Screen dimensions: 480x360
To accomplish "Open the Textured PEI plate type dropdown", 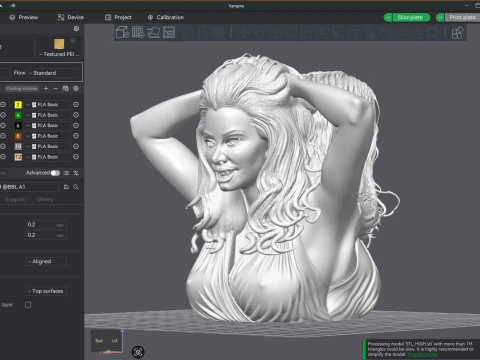I will (59, 54).
